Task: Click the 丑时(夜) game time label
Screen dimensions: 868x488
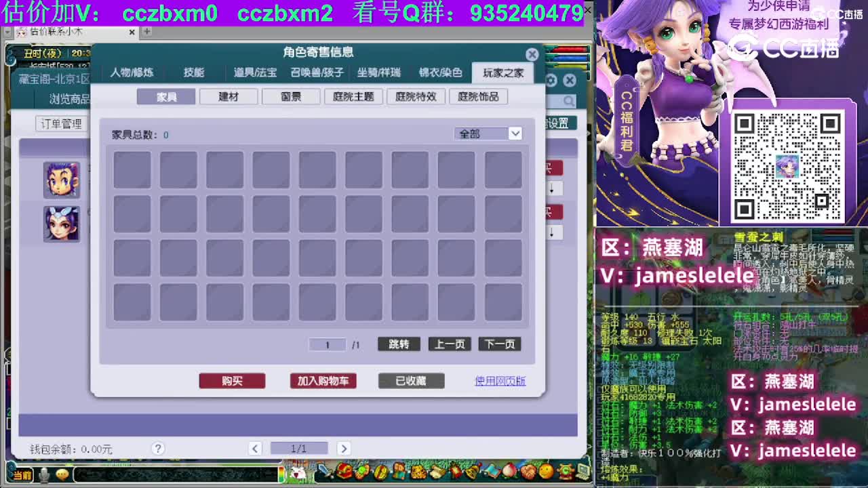Action: tap(43, 53)
